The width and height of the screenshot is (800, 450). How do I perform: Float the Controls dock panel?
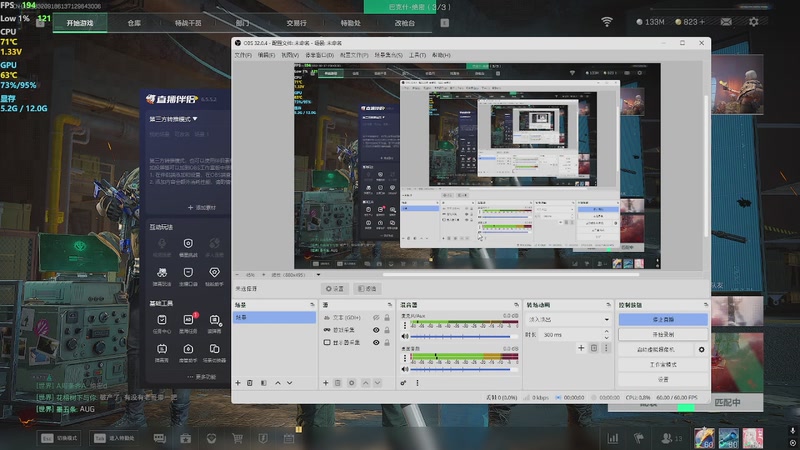point(706,305)
